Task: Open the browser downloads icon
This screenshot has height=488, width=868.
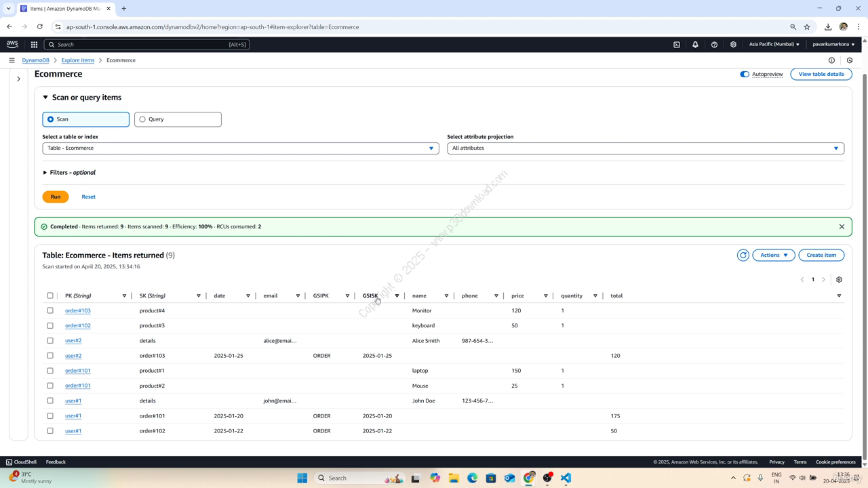Action: point(828,27)
